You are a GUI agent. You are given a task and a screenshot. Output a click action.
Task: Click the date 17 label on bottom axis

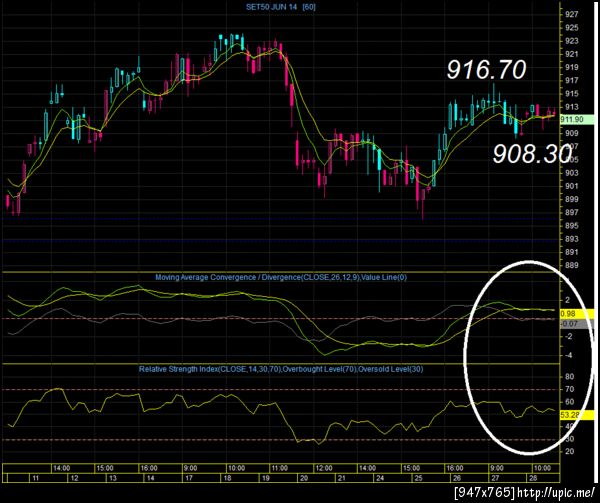point(189,478)
